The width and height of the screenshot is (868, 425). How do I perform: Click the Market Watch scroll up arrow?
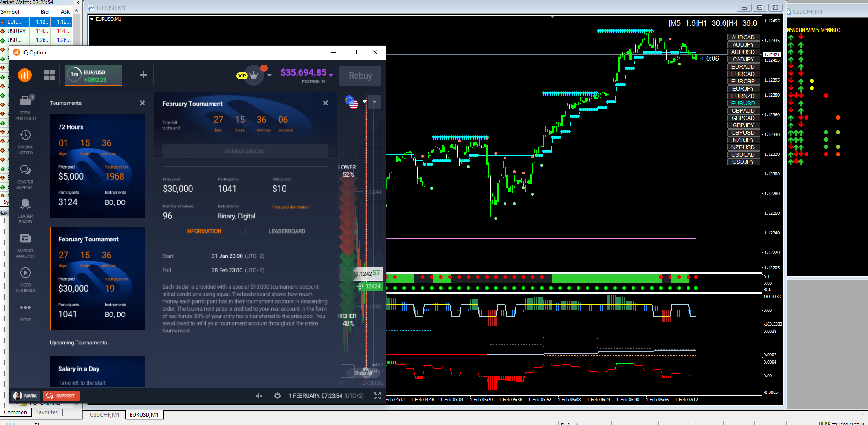click(77, 11)
